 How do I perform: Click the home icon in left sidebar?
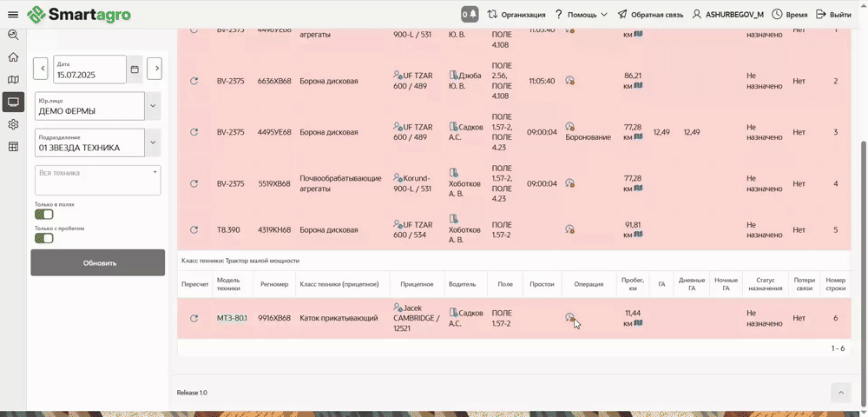click(x=13, y=57)
